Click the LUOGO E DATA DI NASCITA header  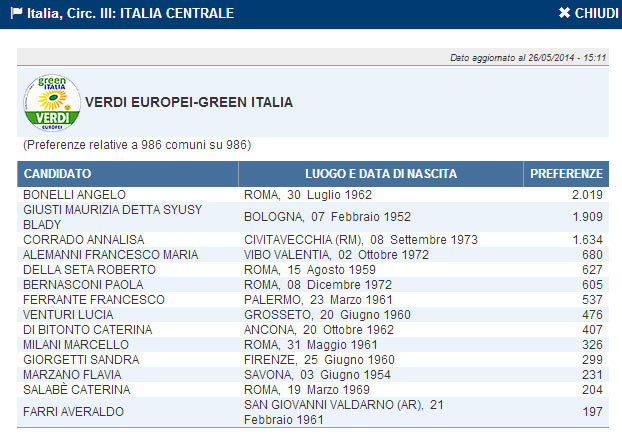(x=381, y=174)
